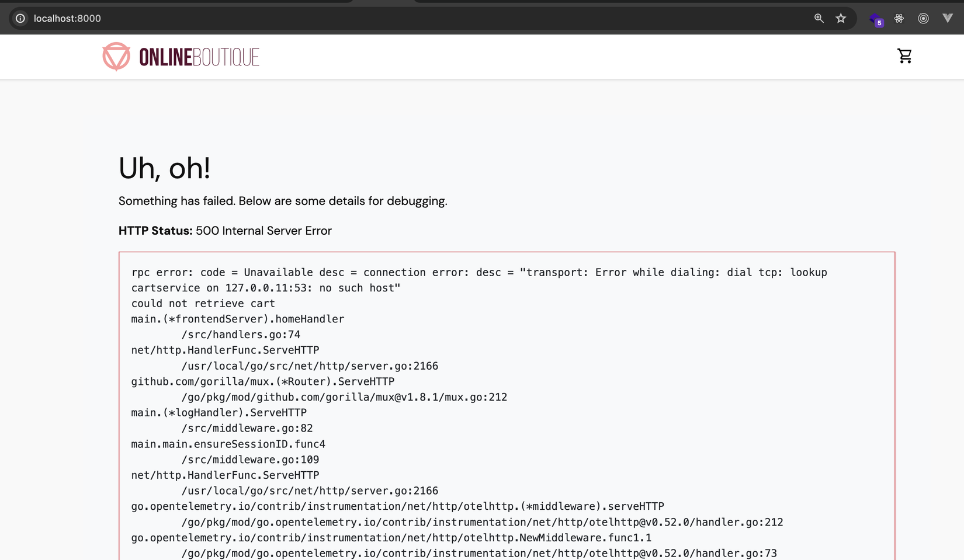Click the in-page zoom magnifier icon
964x560 pixels.
pyautogui.click(x=819, y=18)
